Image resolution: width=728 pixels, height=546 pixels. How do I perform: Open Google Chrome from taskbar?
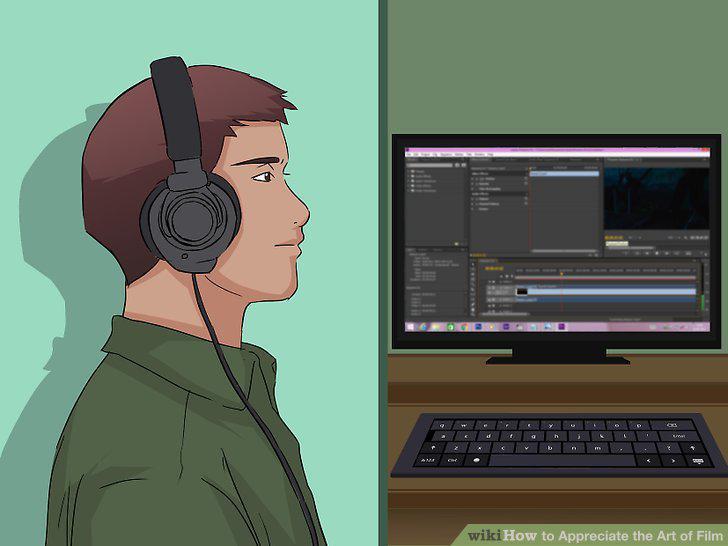coord(464,327)
